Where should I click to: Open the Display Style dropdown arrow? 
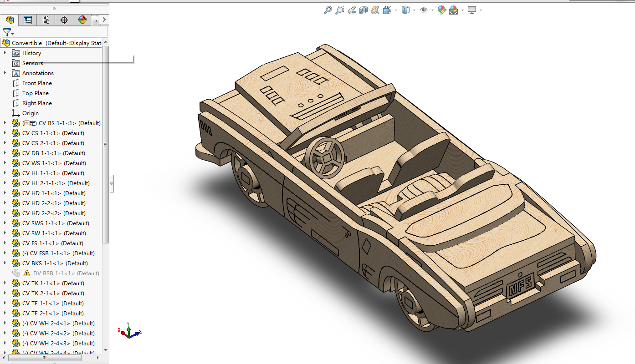coord(414,10)
